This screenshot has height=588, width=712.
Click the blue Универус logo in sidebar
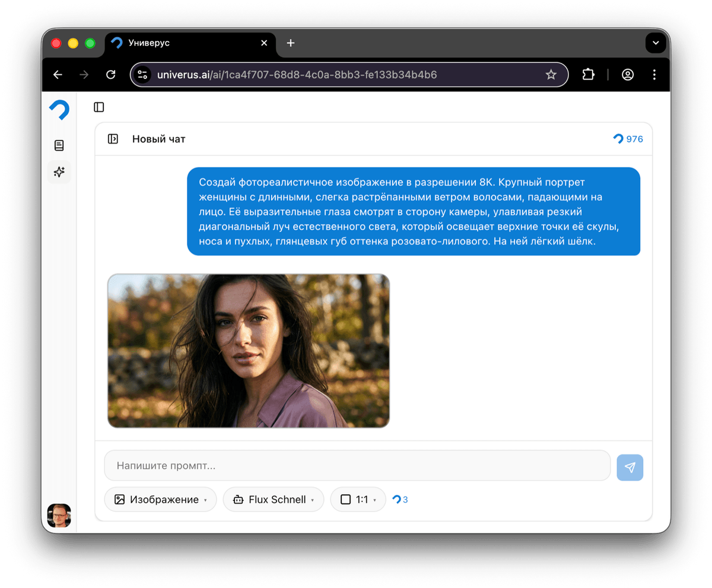click(59, 109)
